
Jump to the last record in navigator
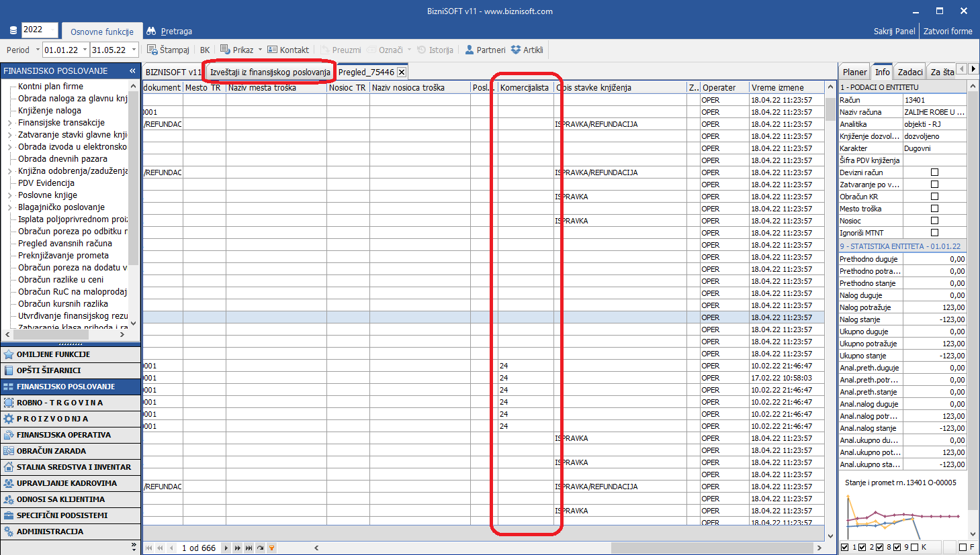[249, 548]
